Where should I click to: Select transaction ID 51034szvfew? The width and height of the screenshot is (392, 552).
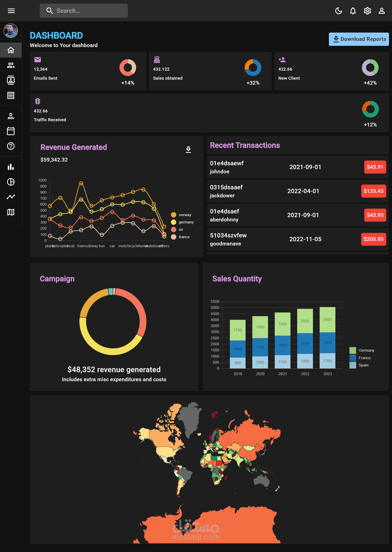point(228,235)
